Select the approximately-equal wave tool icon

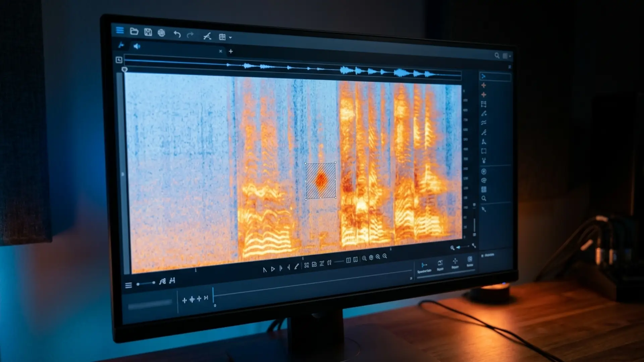tap(483, 123)
